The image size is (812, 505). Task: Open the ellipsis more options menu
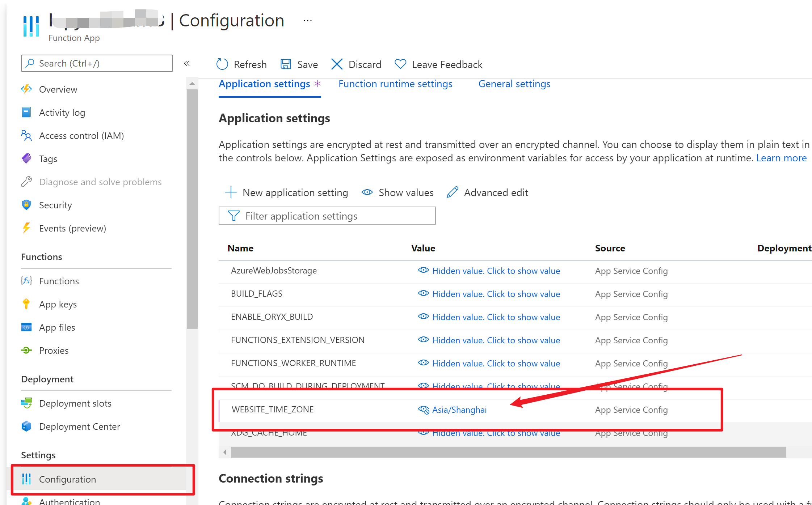[x=307, y=21]
